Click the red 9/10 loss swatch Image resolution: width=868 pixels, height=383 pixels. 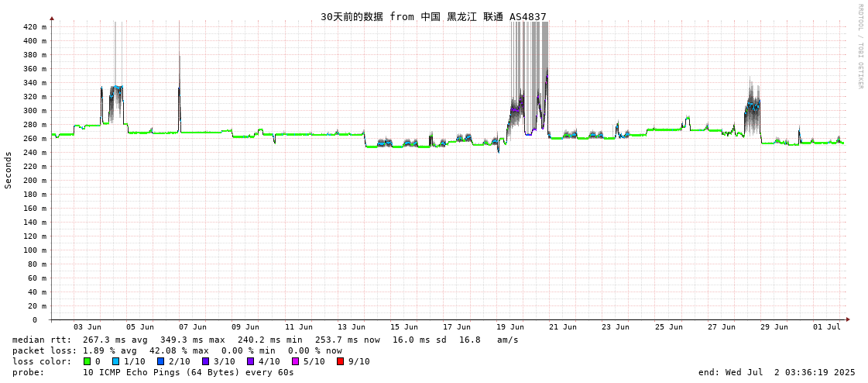pyautogui.click(x=340, y=361)
